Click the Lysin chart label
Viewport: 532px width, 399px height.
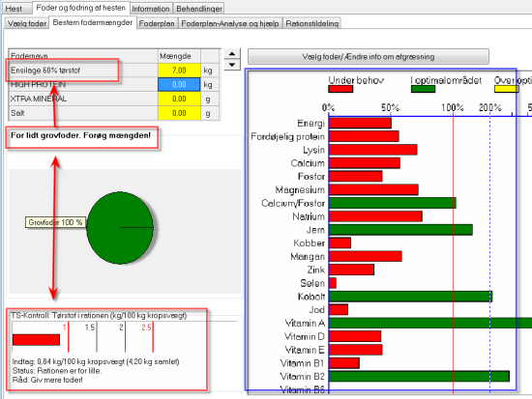pos(313,150)
